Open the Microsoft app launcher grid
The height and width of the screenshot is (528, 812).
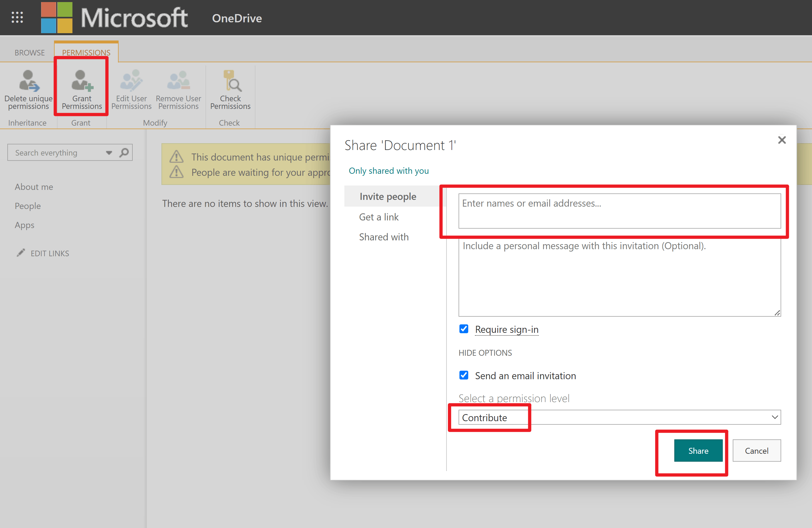(x=17, y=17)
